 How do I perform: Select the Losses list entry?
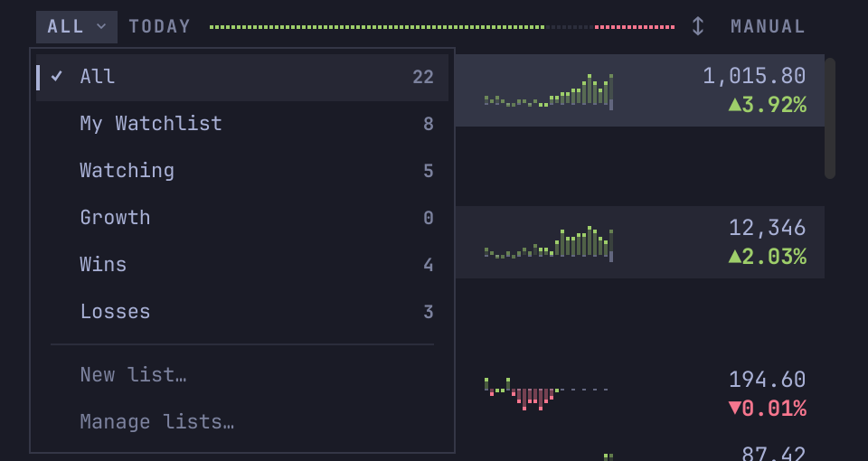[x=242, y=312]
